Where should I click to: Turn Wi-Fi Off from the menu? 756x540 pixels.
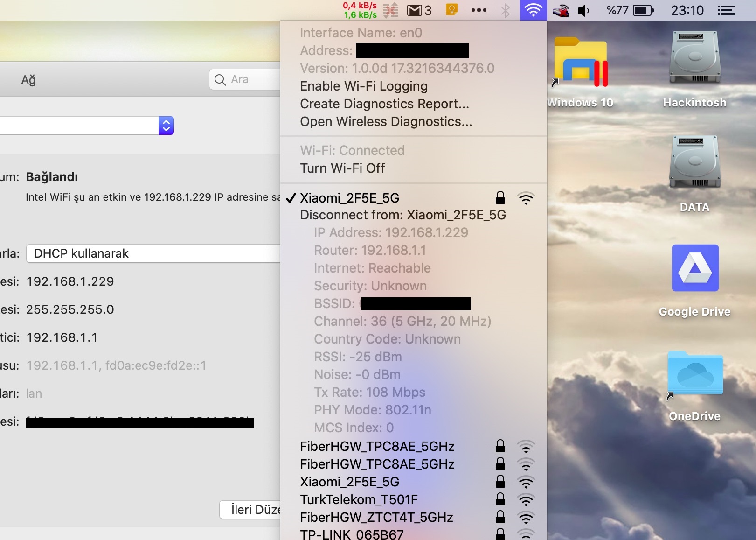point(342,168)
